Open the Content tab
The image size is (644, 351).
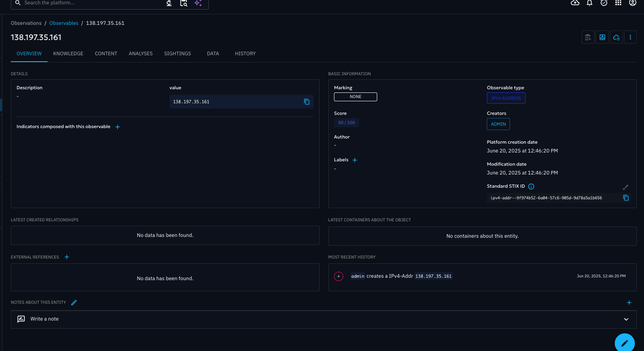106,54
